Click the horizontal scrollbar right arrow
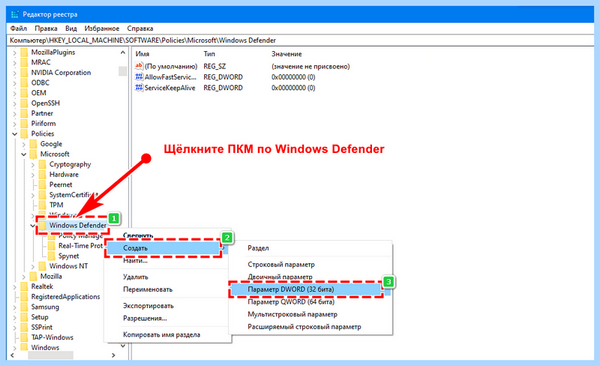The image size is (600, 366). [113, 355]
